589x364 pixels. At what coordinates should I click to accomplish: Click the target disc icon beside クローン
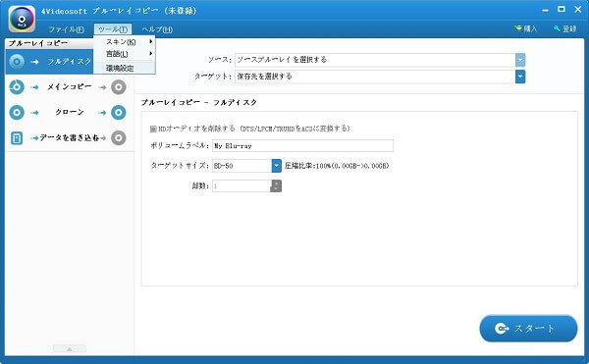119,112
